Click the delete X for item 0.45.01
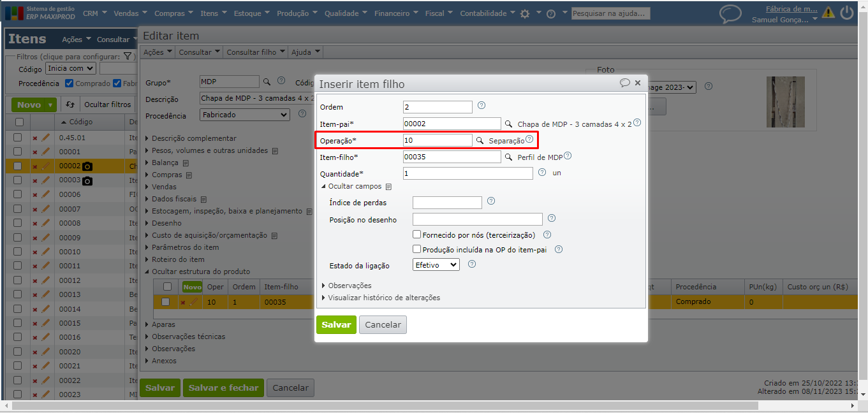The height and width of the screenshot is (413, 868). 35,138
